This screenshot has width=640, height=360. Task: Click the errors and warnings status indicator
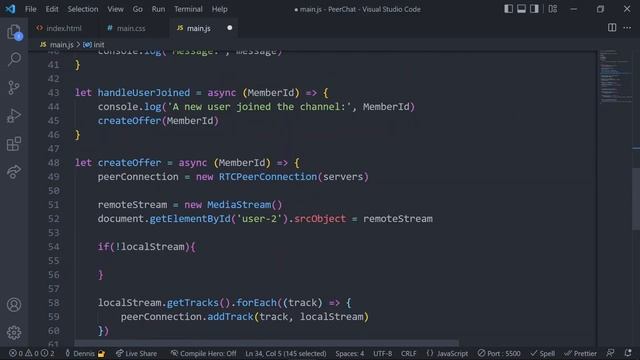click(x=32, y=353)
